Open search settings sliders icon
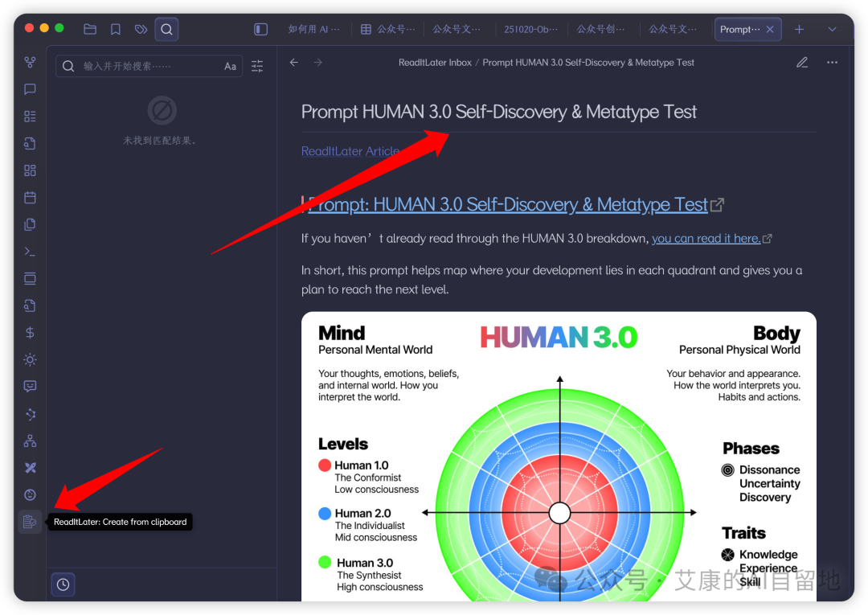 point(257,67)
